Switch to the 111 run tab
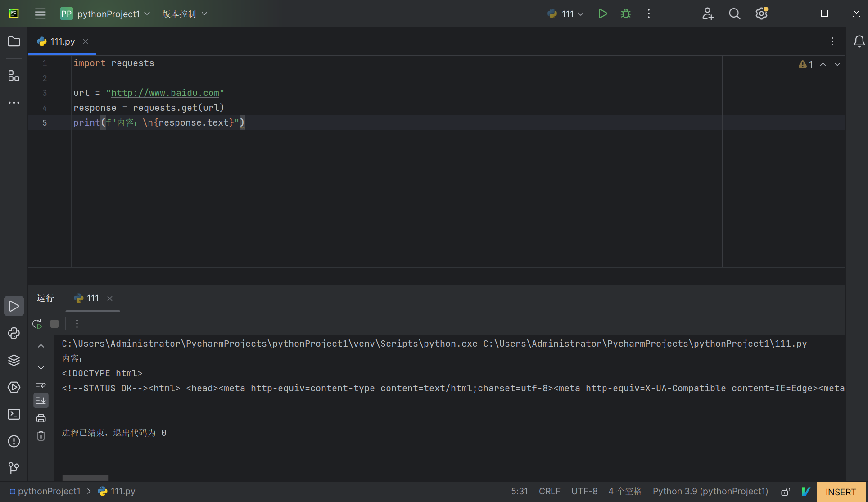868x502 pixels. click(93, 298)
